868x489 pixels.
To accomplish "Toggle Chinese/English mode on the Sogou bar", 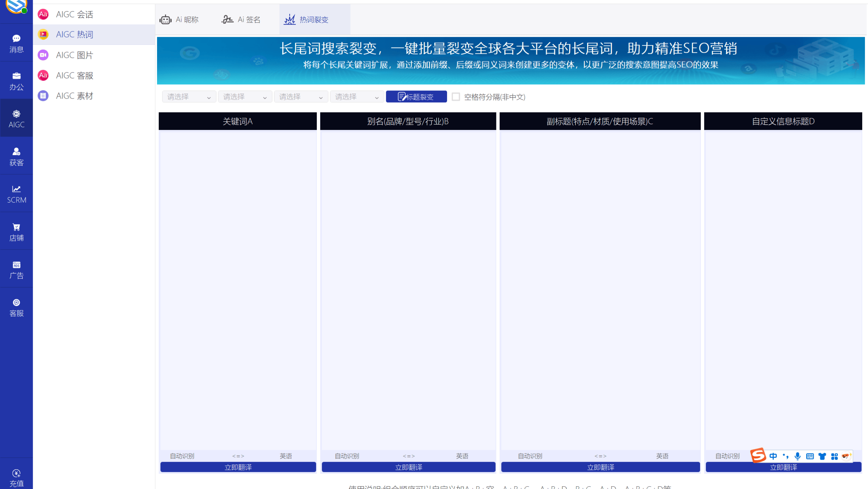I will tap(772, 456).
